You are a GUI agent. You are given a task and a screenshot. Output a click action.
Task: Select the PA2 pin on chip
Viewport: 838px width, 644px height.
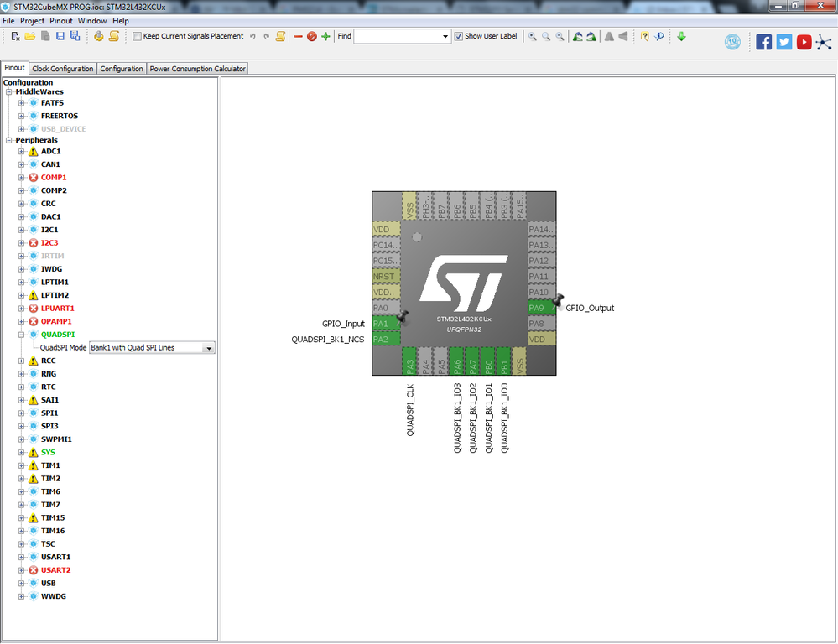point(386,340)
